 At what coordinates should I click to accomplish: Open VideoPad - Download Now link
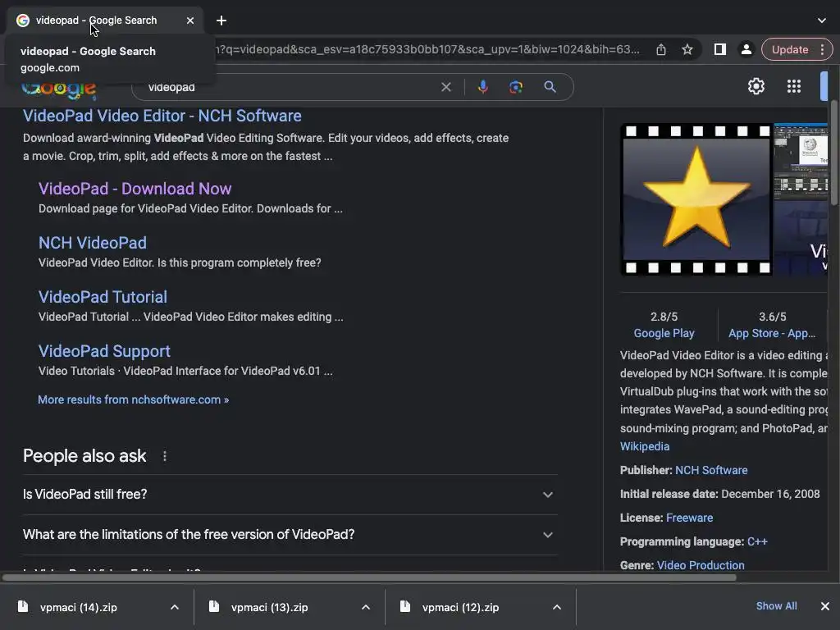coord(135,189)
